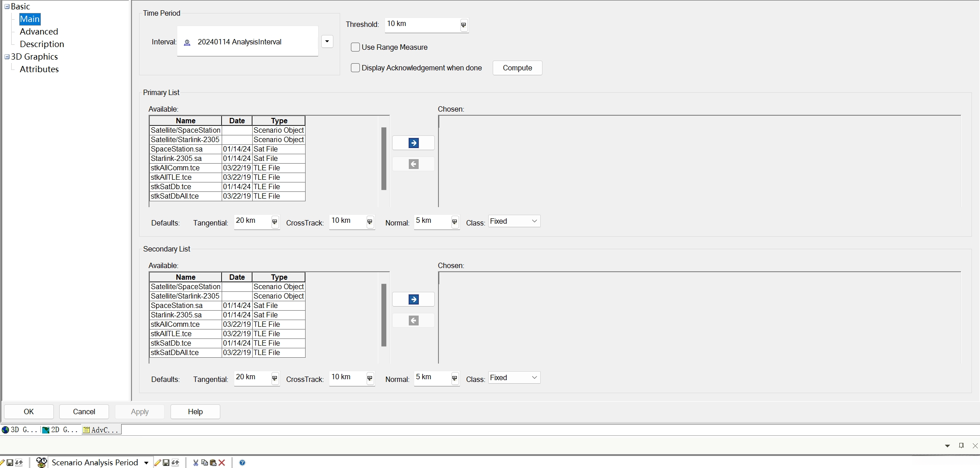Open help via the blue question icon

pos(242,463)
